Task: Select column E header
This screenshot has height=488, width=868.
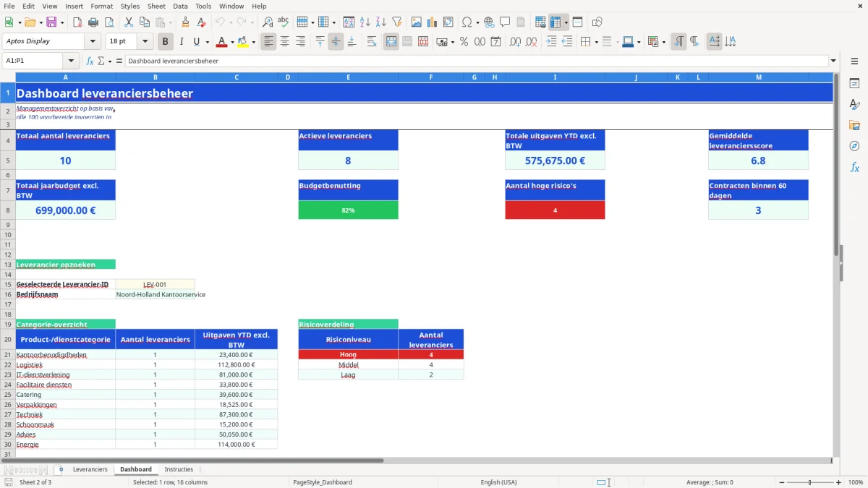Action: pyautogui.click(x=349, y=77)
